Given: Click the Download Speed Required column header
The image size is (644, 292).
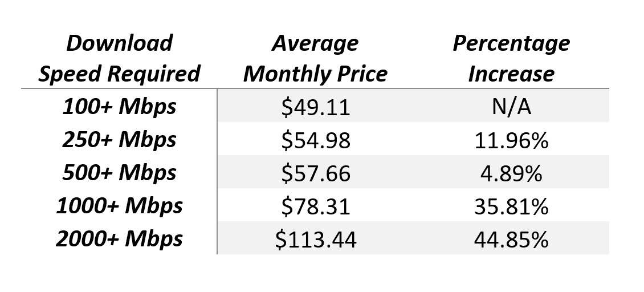Looking at the screenshot, I should point(119,58).
